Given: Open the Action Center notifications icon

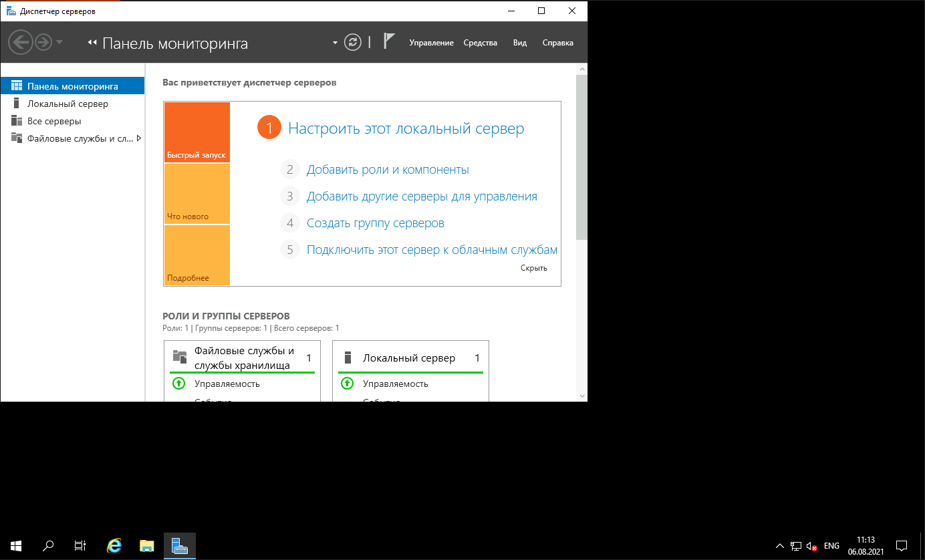Looking at the screenshot, I should 901,546.
